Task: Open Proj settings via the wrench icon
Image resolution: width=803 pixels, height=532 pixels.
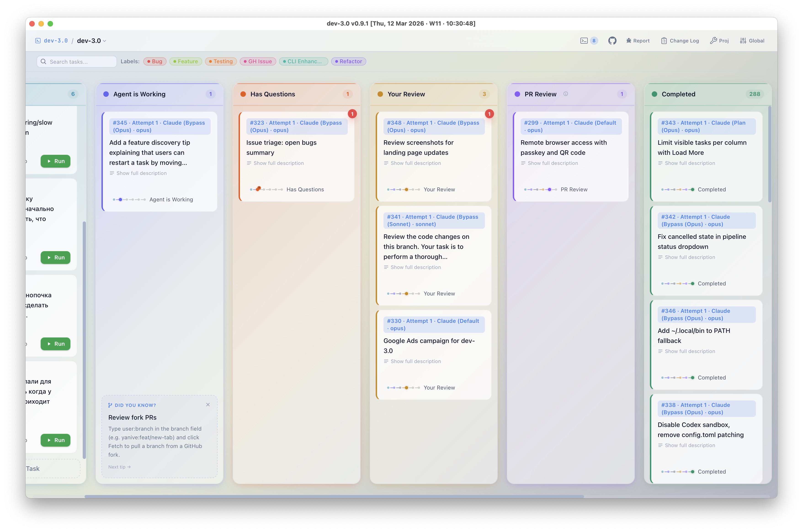Action: [713, 40]
